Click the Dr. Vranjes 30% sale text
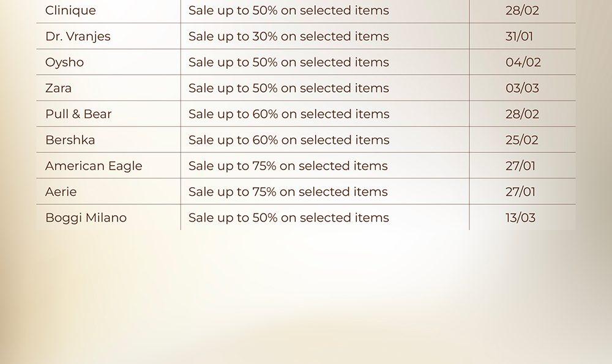The width and height of the screenshot is (612, 364). (288, 36)
